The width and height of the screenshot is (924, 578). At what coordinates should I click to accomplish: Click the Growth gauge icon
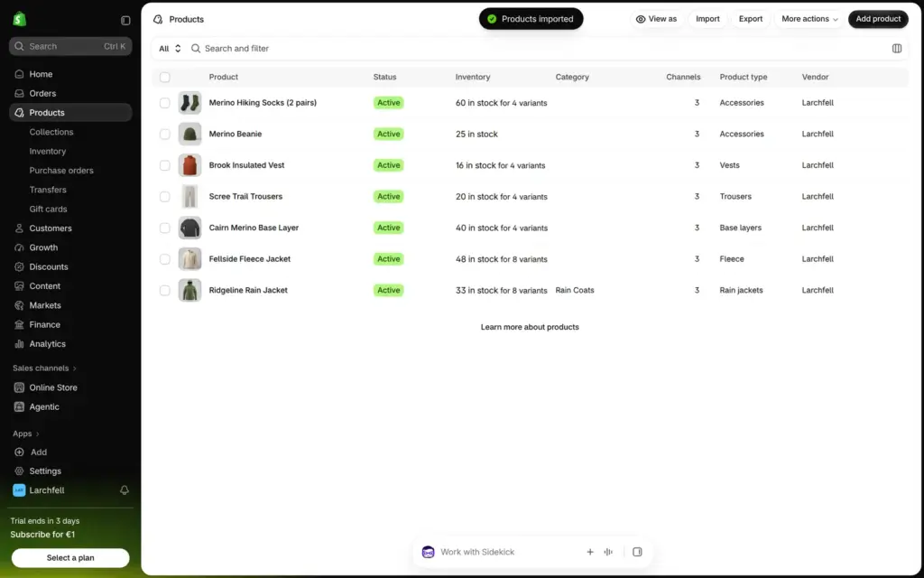pos(20,247)
